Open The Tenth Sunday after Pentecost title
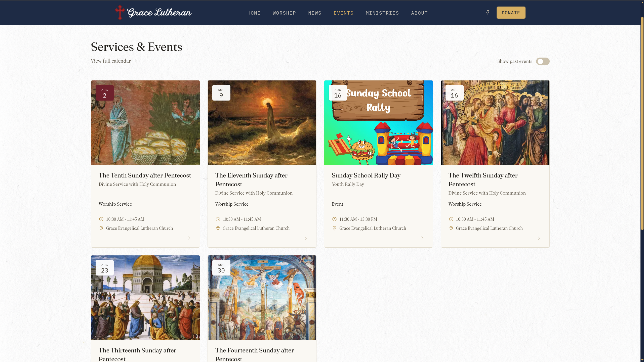This screenshot has height=362, width=644. 145,175
